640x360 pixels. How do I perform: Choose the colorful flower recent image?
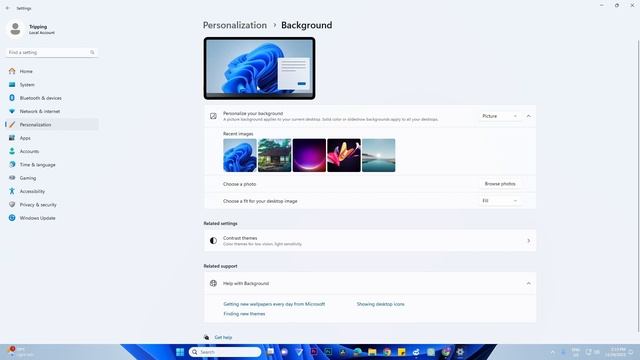[344, 155]
